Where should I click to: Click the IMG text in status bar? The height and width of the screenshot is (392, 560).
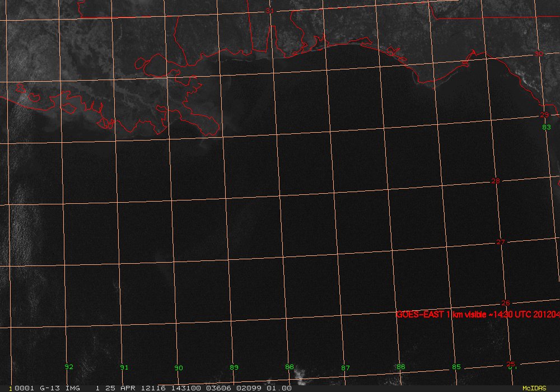pos(72,388)
